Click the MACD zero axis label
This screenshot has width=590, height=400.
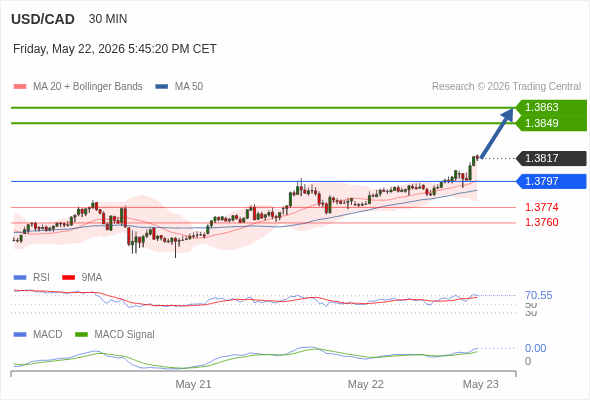(528, 361)
